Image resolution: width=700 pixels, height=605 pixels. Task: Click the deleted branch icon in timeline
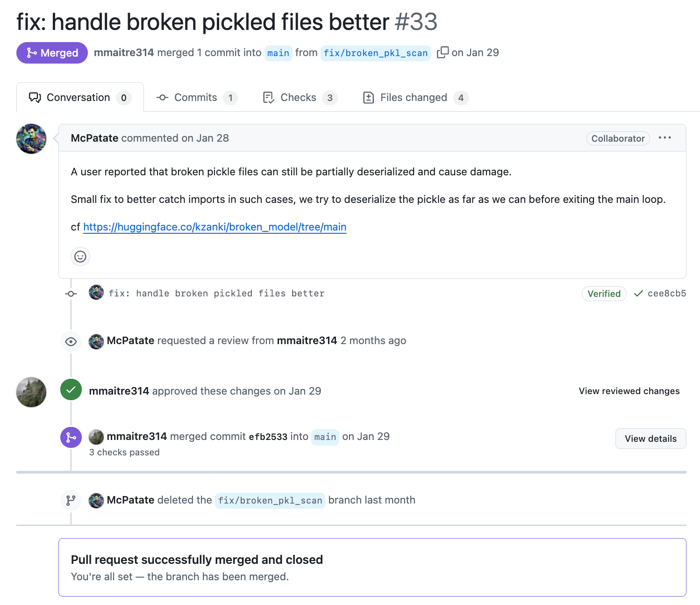pyautogui.click(x=71, y=500)
